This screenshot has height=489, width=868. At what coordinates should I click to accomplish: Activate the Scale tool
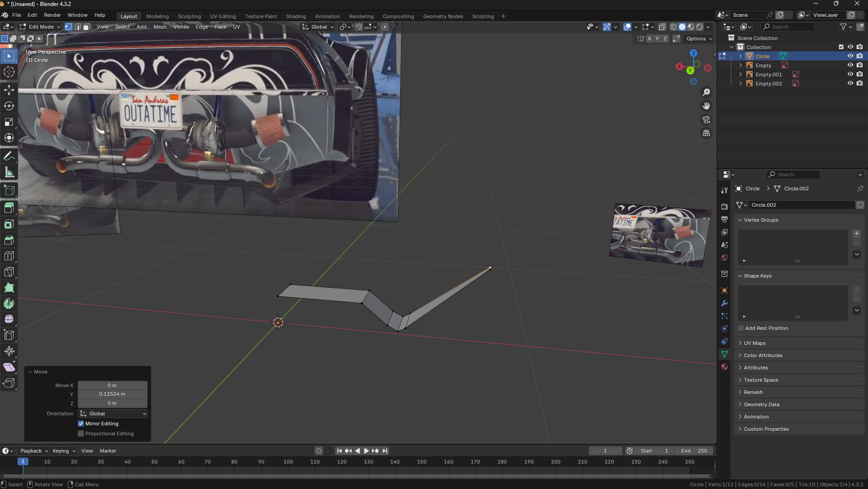pyautogui.click(x=9, y=122)
